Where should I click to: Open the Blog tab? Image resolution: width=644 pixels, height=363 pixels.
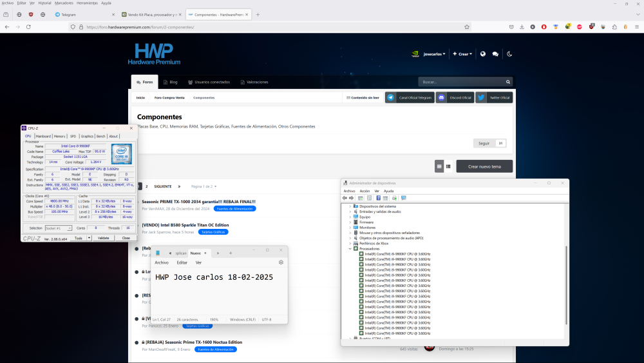pos(171,82)
